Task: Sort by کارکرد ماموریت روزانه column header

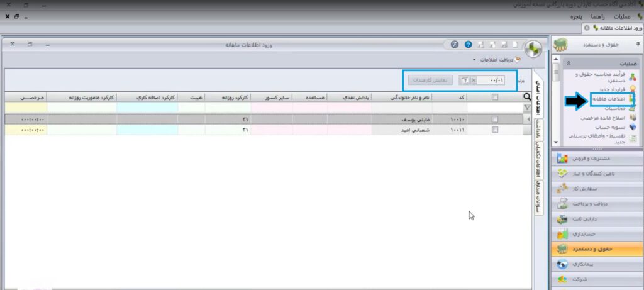Action: tap(81, 97)
